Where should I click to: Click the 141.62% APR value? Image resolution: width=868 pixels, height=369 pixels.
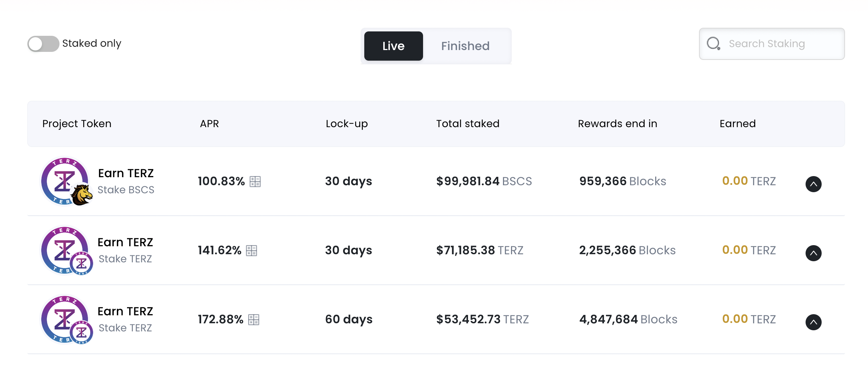[x=220, y=250]
